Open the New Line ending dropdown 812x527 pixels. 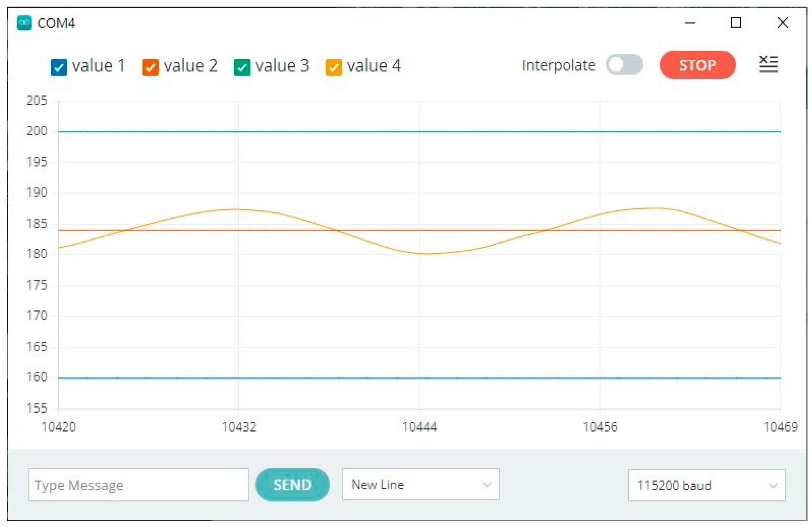pos(420,484)
